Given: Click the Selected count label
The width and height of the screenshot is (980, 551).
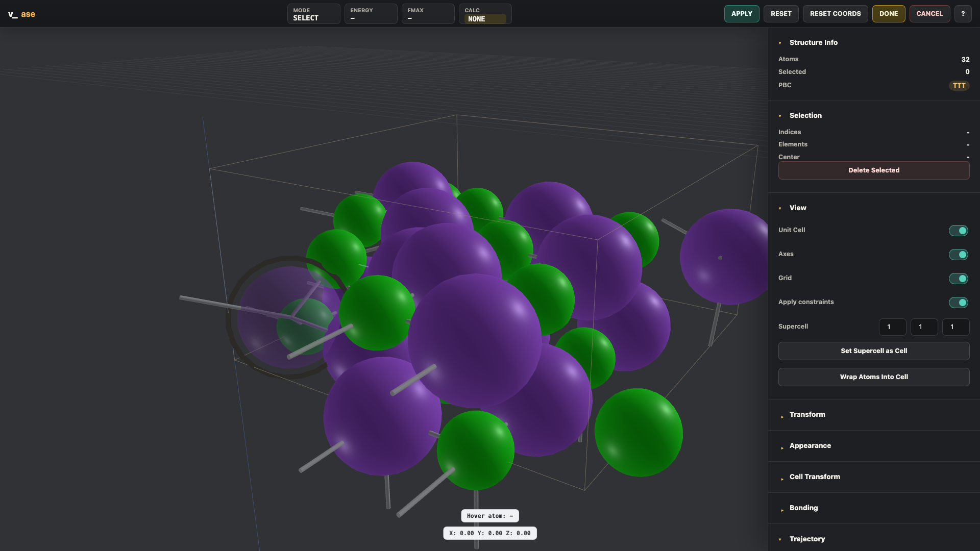Looking at the screenshot, I should click(x=792, y=72).
